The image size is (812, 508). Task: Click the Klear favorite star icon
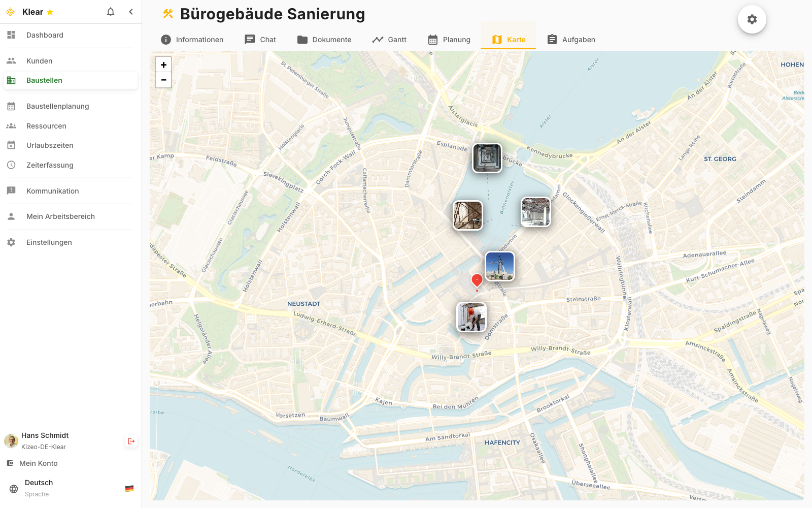tap(50, 12)
